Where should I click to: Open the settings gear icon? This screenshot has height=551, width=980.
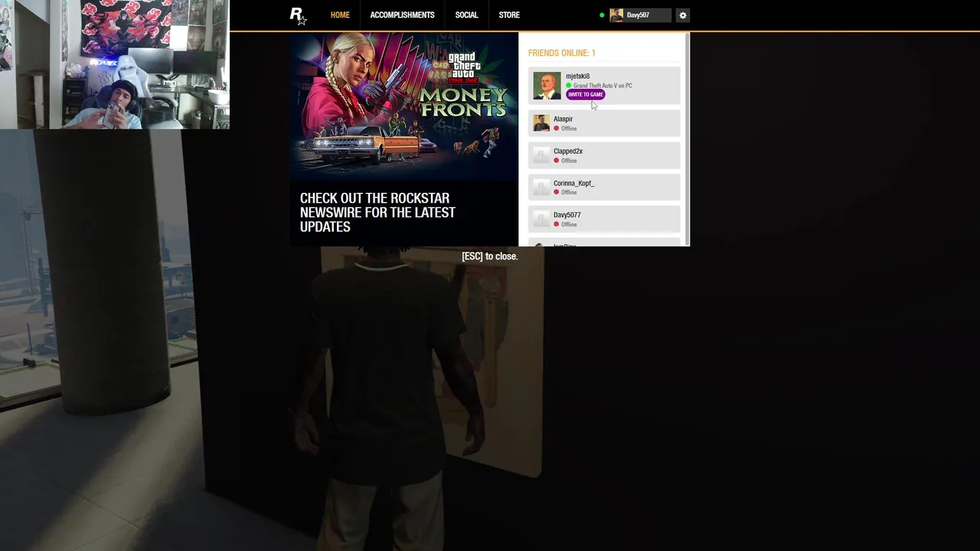[x=683, y=15]
